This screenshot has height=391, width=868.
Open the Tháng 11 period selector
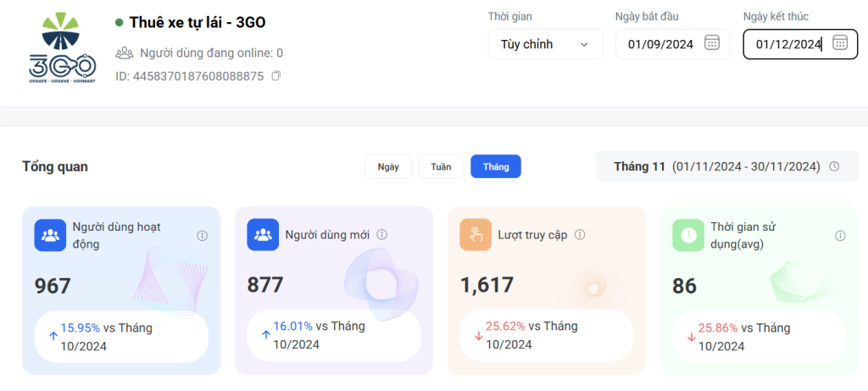[x=717, y=166]
